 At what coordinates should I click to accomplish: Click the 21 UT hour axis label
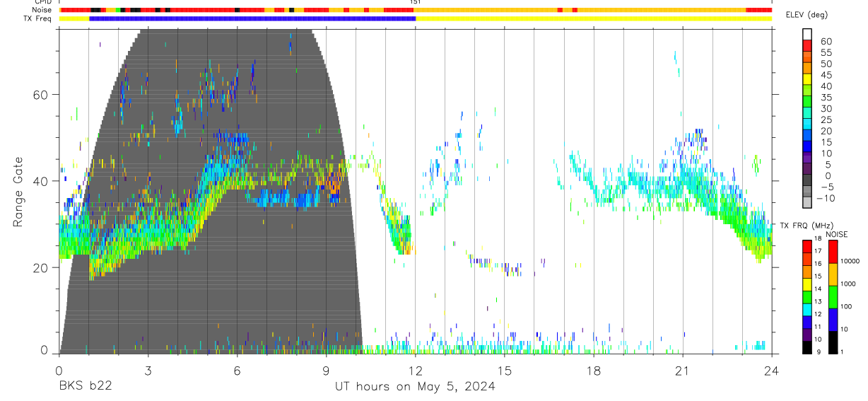682,370
